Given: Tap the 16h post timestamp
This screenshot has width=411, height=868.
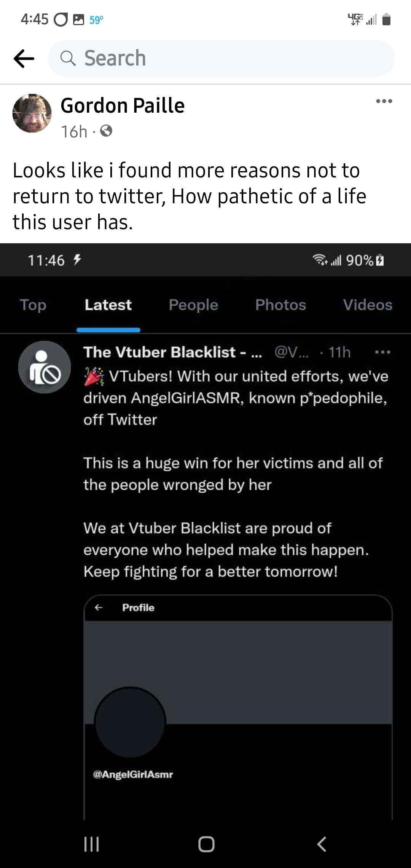Looking at the screenshot, I should click(74, 132).
